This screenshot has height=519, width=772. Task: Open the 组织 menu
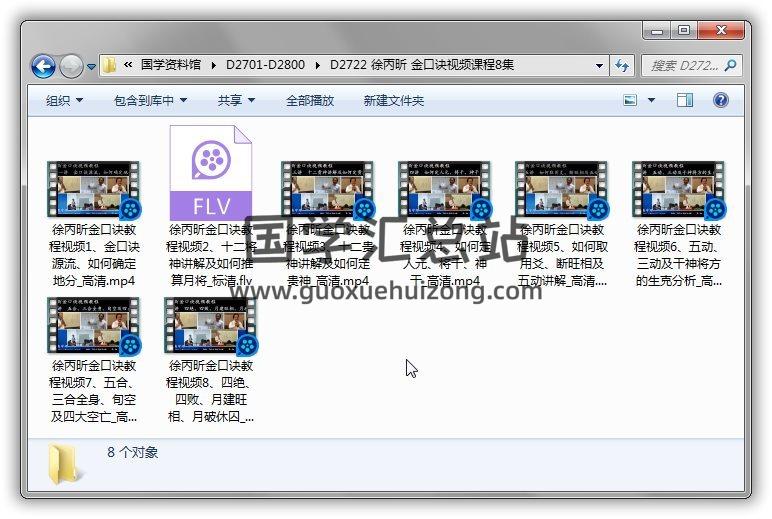click(x=64, y=100)
